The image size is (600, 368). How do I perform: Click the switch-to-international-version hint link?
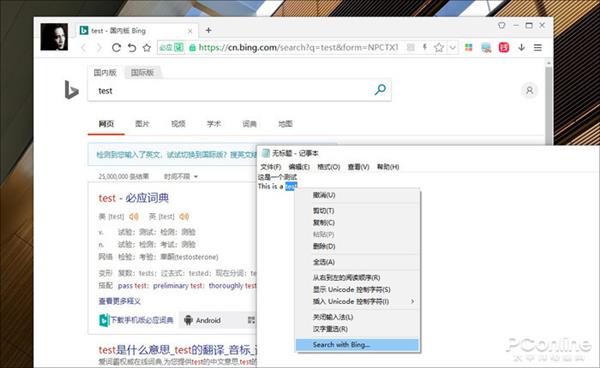[x=176, y=155]
